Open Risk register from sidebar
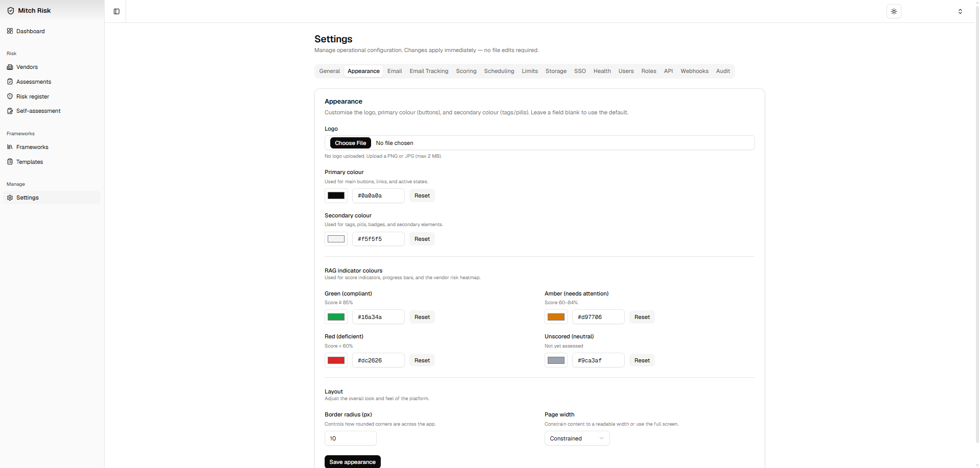This screenshot has width=980, height=468. [x=52, y=96]
